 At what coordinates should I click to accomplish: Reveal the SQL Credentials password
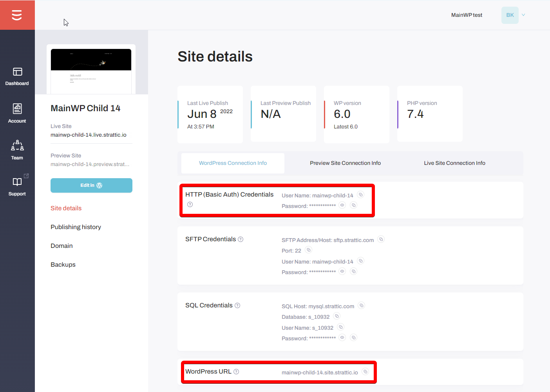pyautogui.click(x=342, y=337)
